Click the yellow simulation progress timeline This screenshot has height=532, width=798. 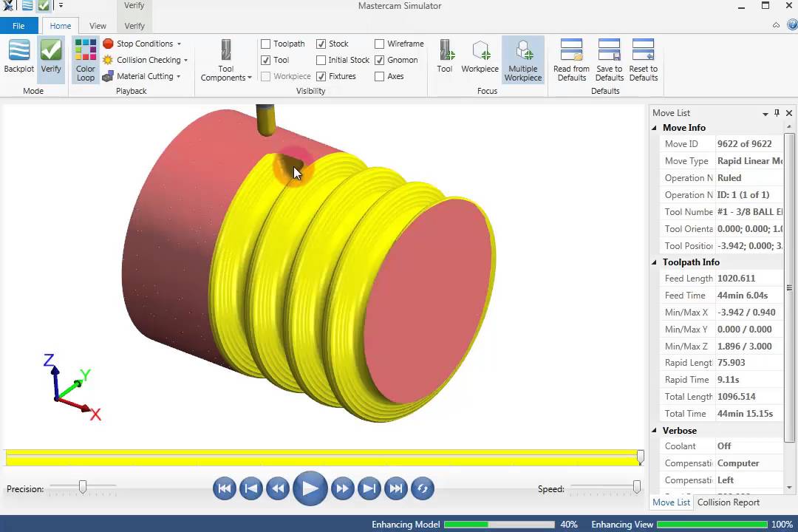pyautogui.click(x=322, y=458)
